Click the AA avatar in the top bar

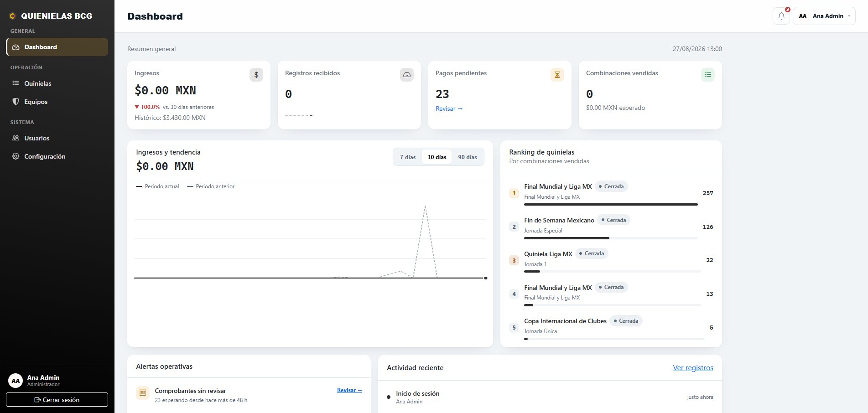click(x=803, y=16)
